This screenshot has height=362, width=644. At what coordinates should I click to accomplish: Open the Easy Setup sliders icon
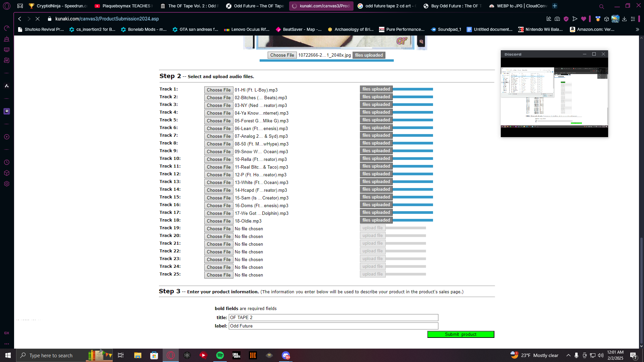coord(633,19)
